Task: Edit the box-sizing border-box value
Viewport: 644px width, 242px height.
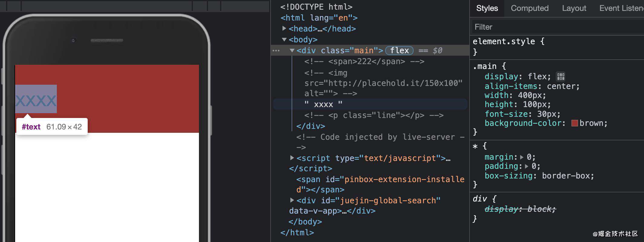Action: (x=565, y=176)
